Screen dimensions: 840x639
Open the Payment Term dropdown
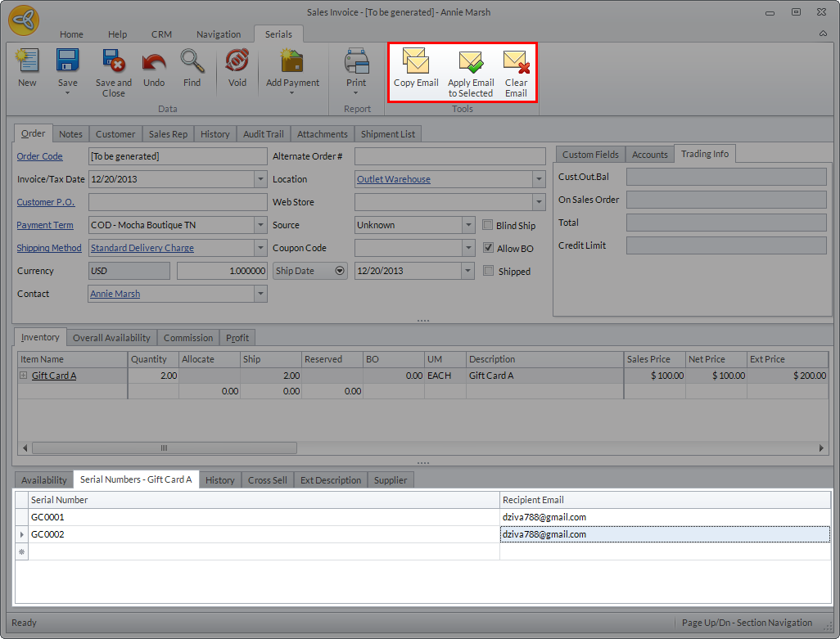260,225
